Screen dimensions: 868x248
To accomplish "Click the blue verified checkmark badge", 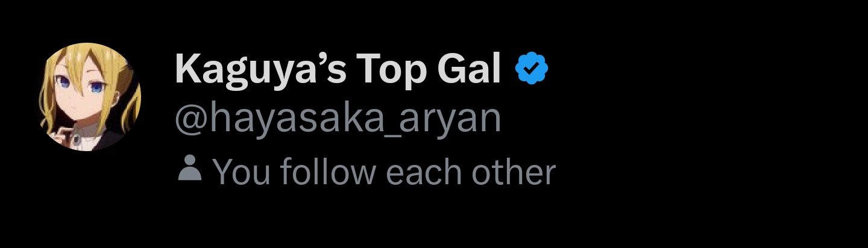I will coord(531,69).
